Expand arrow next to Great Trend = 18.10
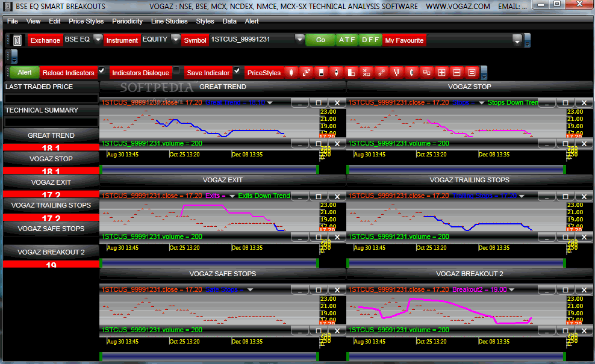The width and height of the screenshot is (595, 364). pos(270,103)
